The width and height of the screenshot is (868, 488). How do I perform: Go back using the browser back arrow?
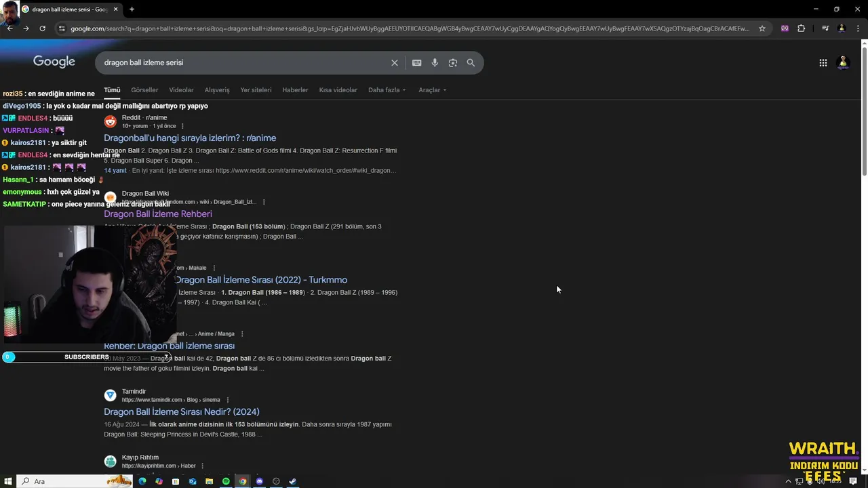(x=9, y=28)
